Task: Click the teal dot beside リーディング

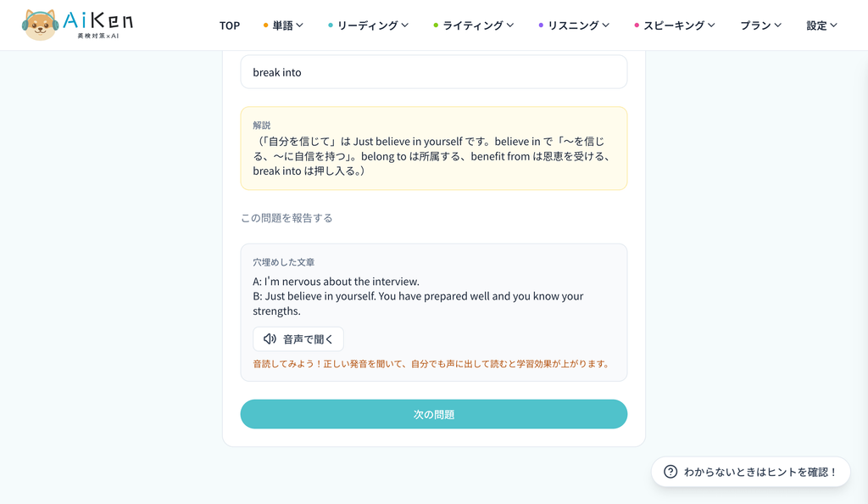Action: [331, 25]
